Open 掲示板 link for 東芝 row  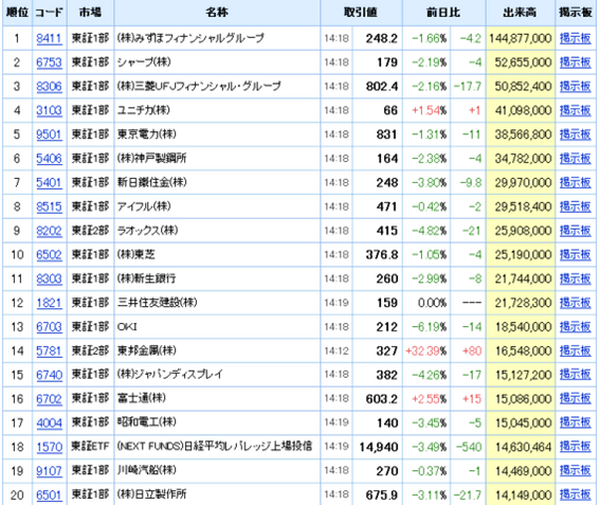point(575,255)
